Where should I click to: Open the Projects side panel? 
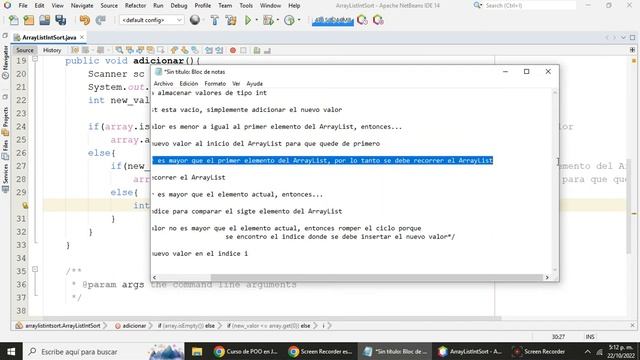[5, 121]
